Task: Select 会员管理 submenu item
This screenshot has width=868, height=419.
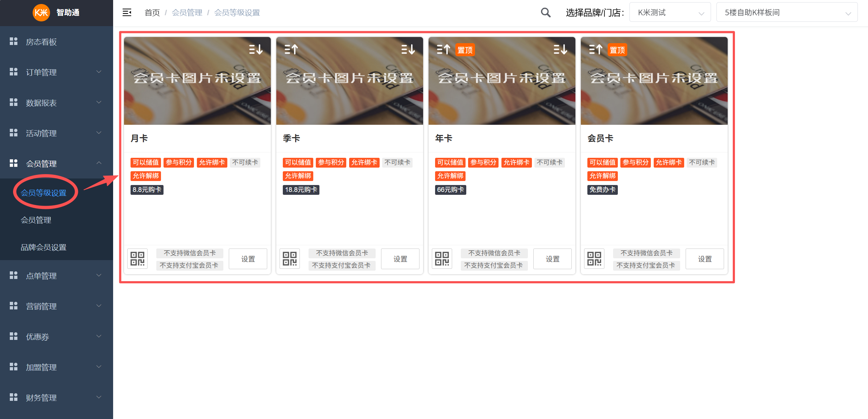Action: [36, 220]
